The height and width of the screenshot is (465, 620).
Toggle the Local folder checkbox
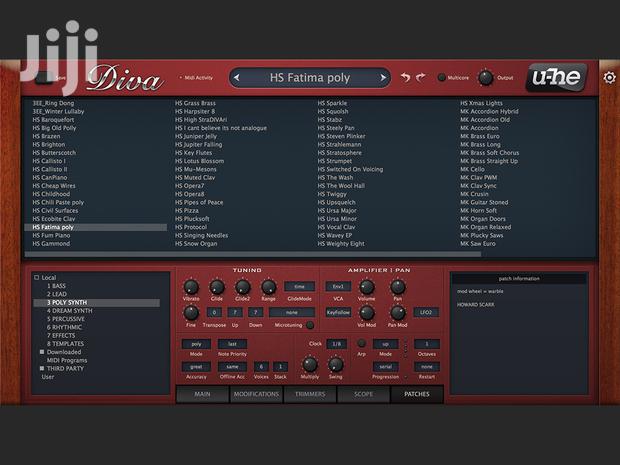coord(37,278)
